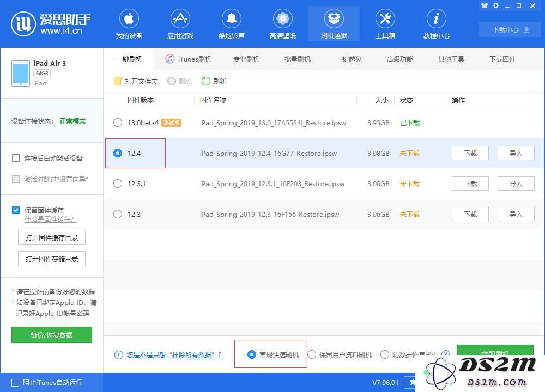This screenshot has width=545, height=392.
Task: Click the iPad Air 3 device icon
Action: click(x=21, y=73)
